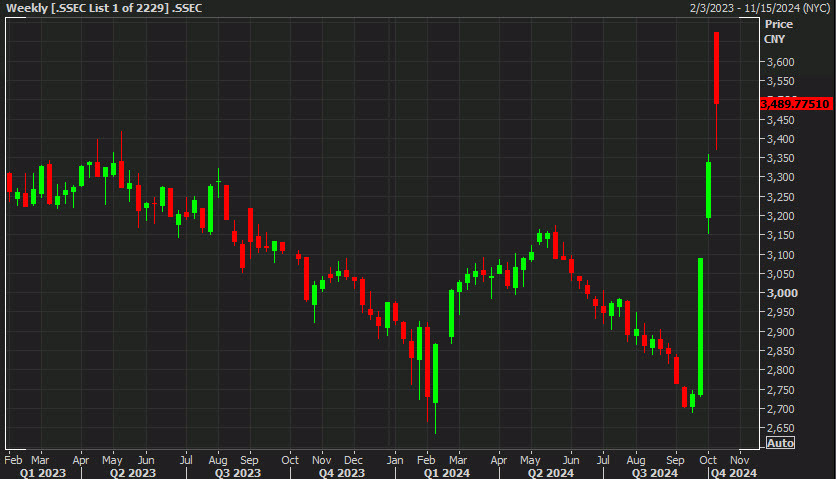
Task: Select the 3,150 price axis label
Action: click(x=781, y=235)
